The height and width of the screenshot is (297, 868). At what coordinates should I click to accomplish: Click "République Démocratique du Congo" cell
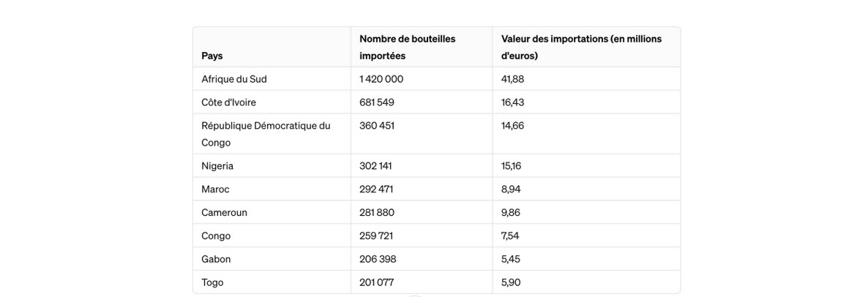[266, 134]
